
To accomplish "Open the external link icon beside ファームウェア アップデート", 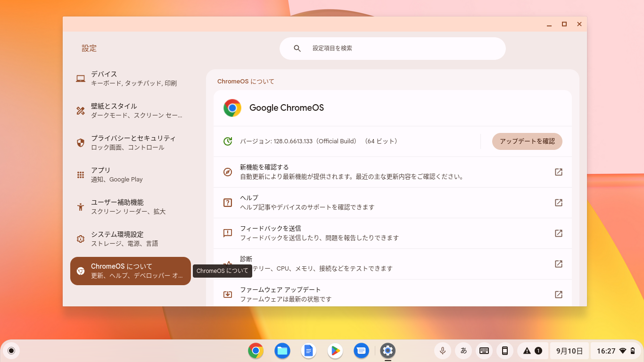I will pyautogui.click(x=558, y=294).
